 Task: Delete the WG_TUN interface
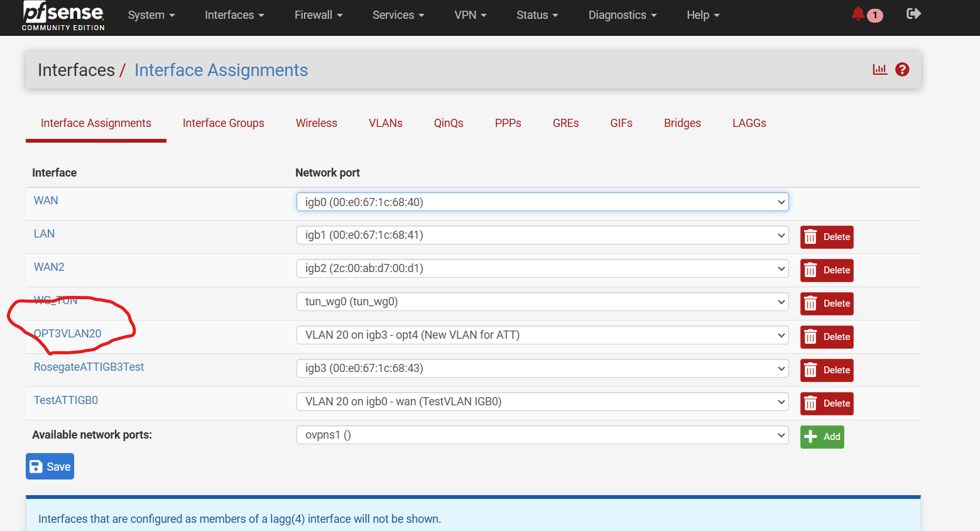pyautogui.click(x=827, y=304)
